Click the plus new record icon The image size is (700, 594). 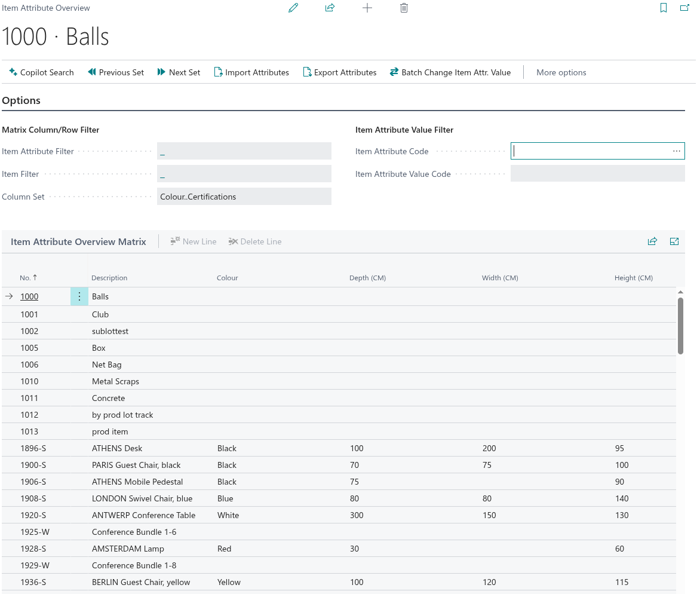[367, 8]
